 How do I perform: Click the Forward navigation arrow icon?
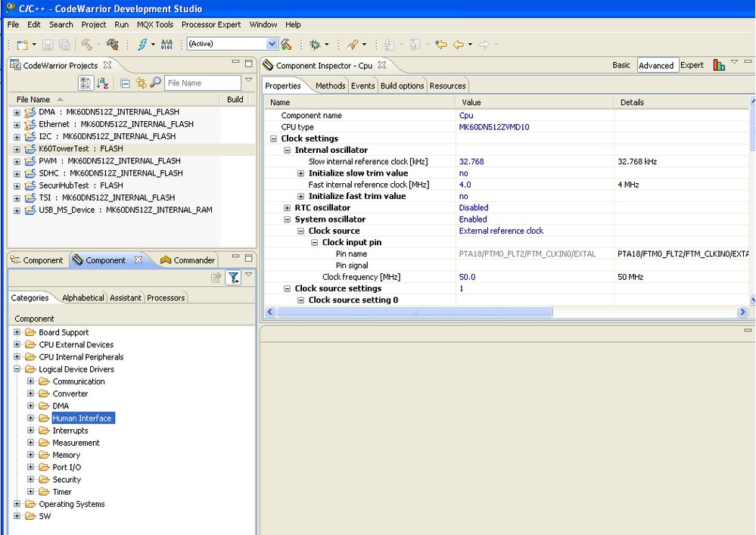pyautogui.click(x=484, y=45)
